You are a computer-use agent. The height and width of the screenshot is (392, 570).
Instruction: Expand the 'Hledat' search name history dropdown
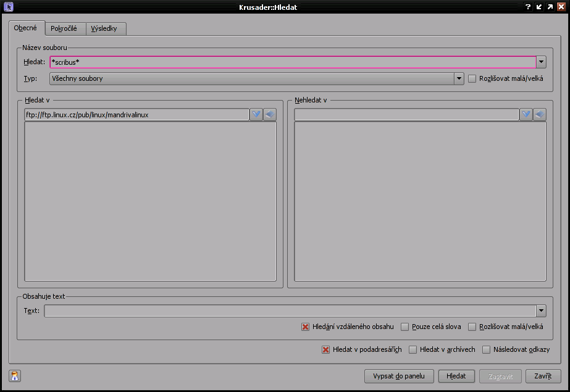click(x=541, y=62)
